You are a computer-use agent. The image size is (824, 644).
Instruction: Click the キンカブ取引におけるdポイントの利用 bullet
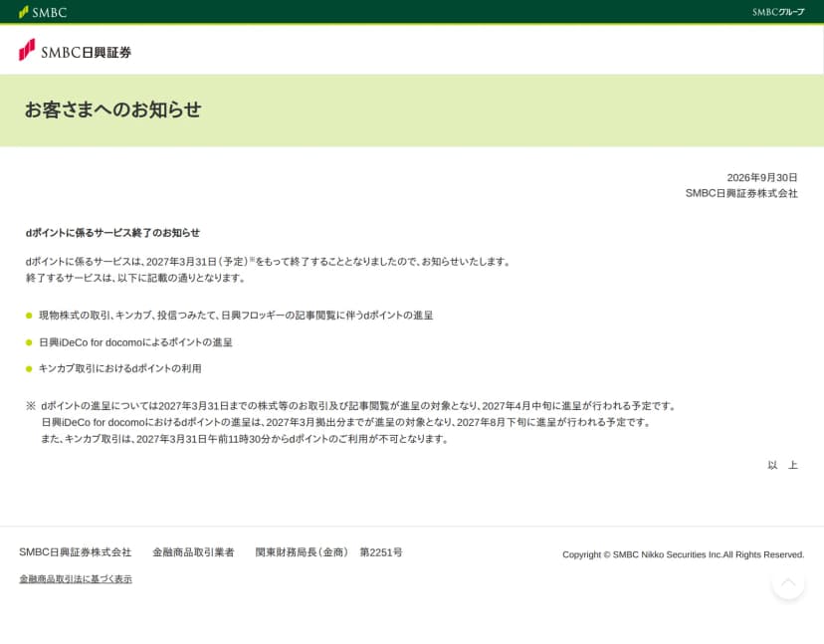(x=120, y=368)
